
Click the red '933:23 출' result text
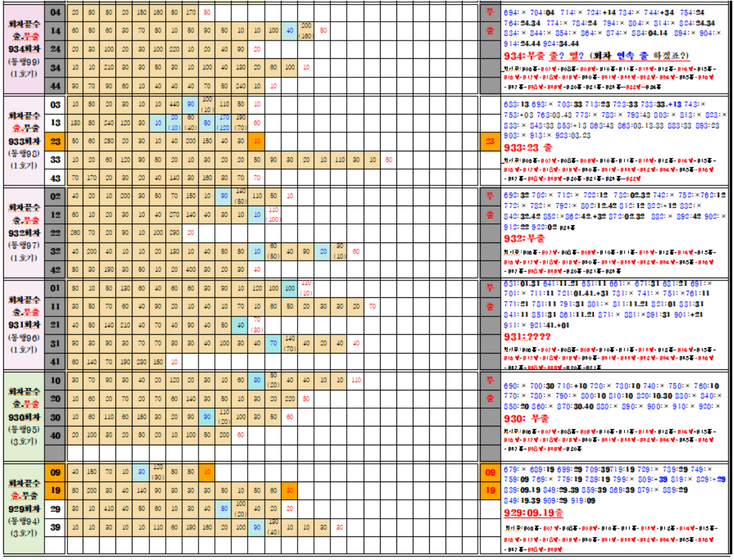pyautogui.click(x=528, y=147)
